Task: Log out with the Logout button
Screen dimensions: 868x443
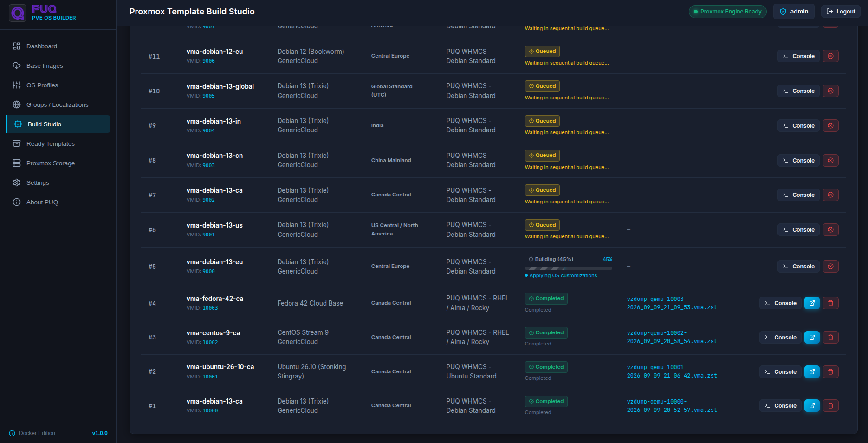Action: [841, 12]
